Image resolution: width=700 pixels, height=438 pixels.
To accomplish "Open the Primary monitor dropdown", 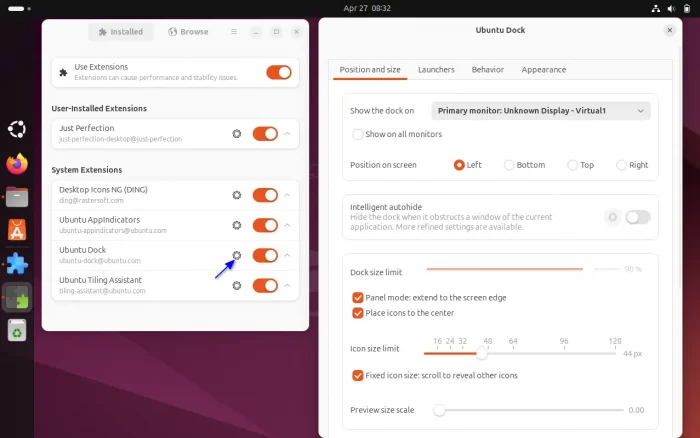I will click(541, 110).
